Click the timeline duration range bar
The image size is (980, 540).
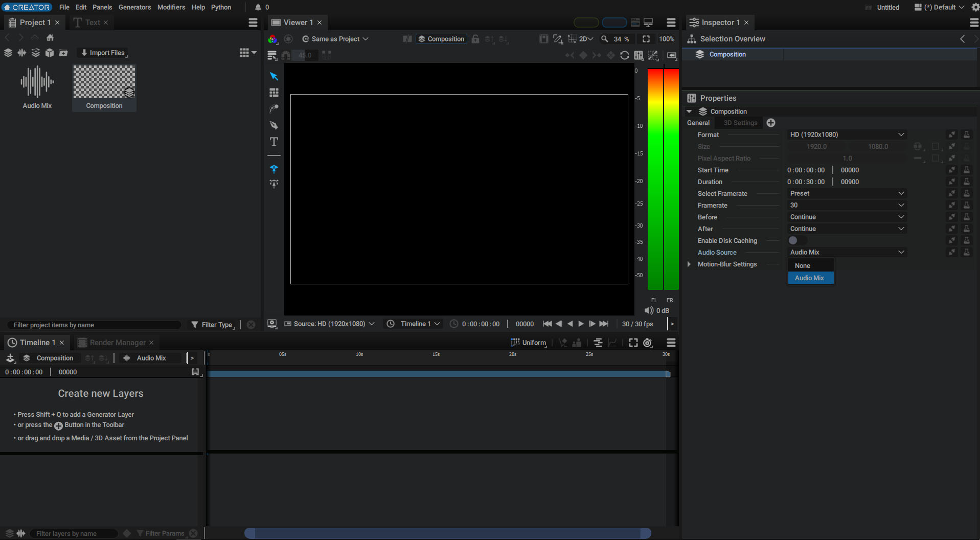[x=439, y=374]
